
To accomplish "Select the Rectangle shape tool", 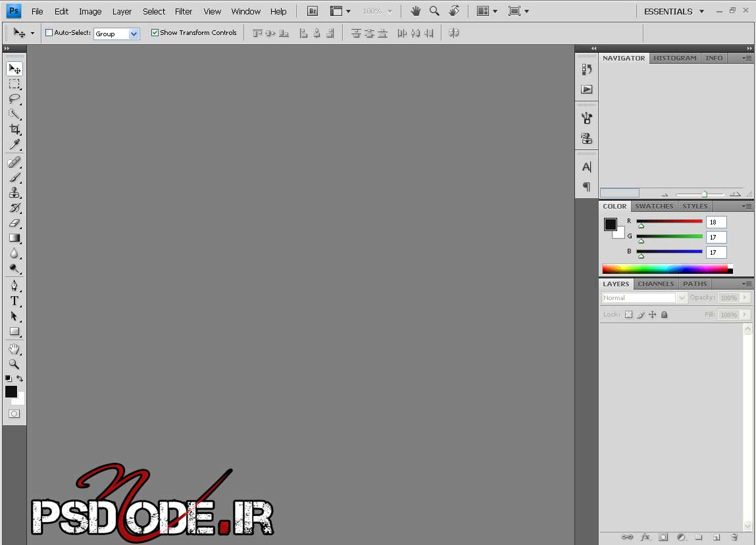I will coord(14,331).
